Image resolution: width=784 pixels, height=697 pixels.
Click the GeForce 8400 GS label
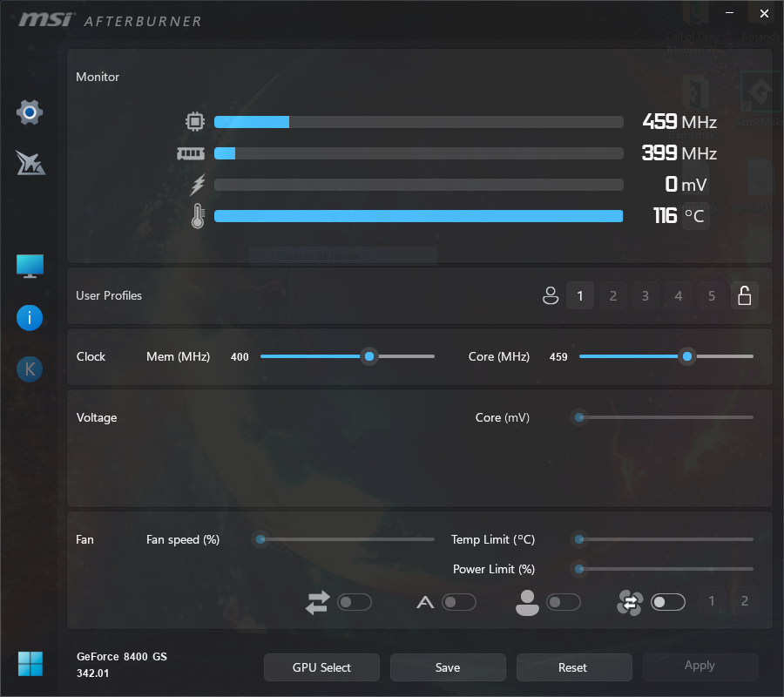(x=122, y=657)
